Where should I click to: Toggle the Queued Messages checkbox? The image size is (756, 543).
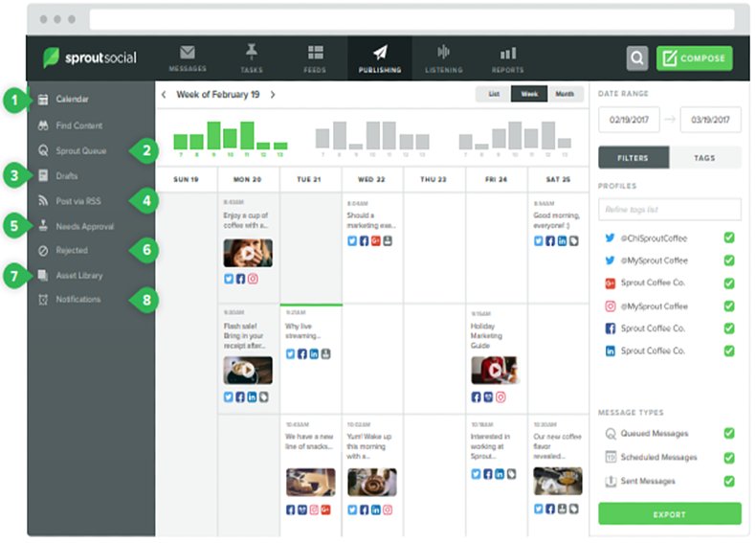click(729, 433)
